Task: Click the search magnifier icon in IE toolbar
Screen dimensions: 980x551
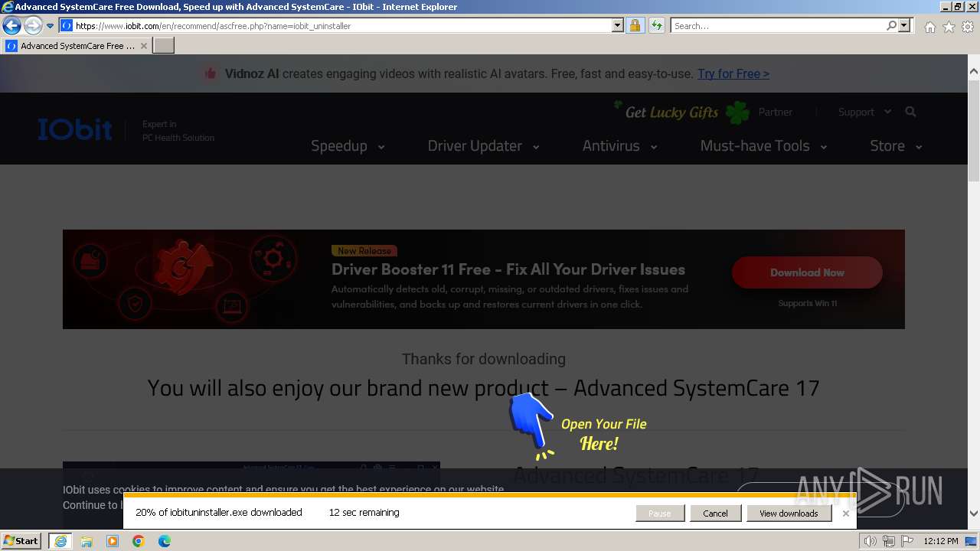Action: click(891, 25)
